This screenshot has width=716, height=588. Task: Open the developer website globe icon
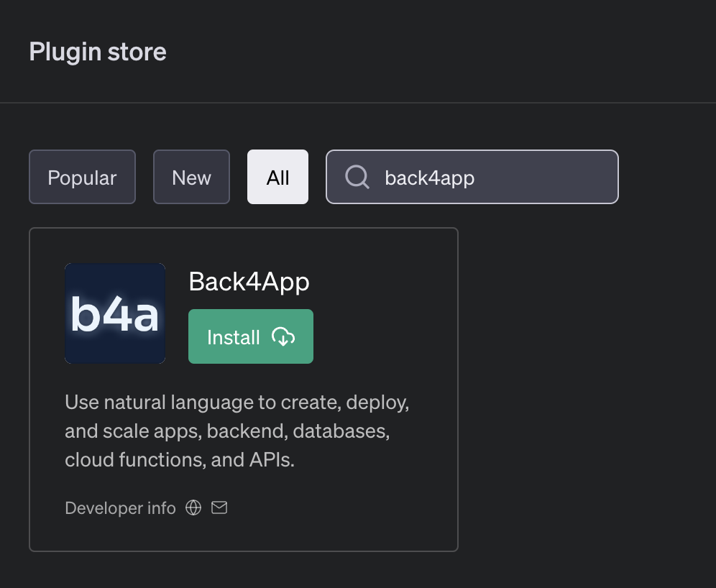point(193,507)
